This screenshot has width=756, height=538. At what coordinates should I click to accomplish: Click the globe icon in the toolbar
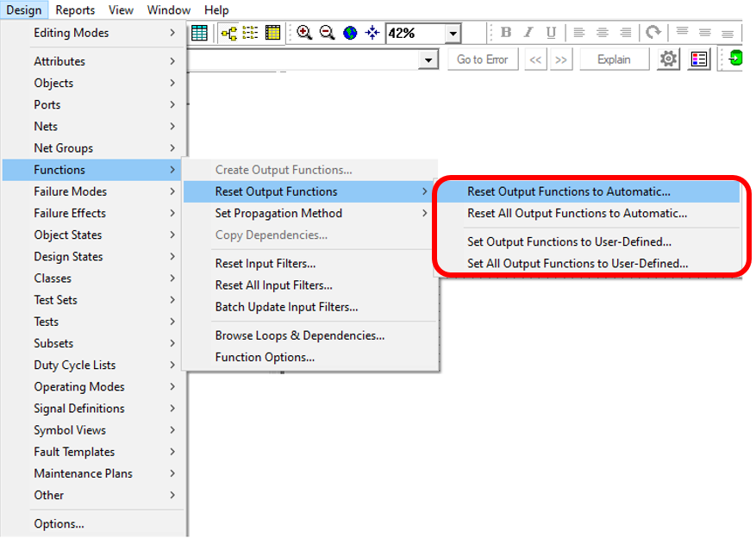click(350, 33)
